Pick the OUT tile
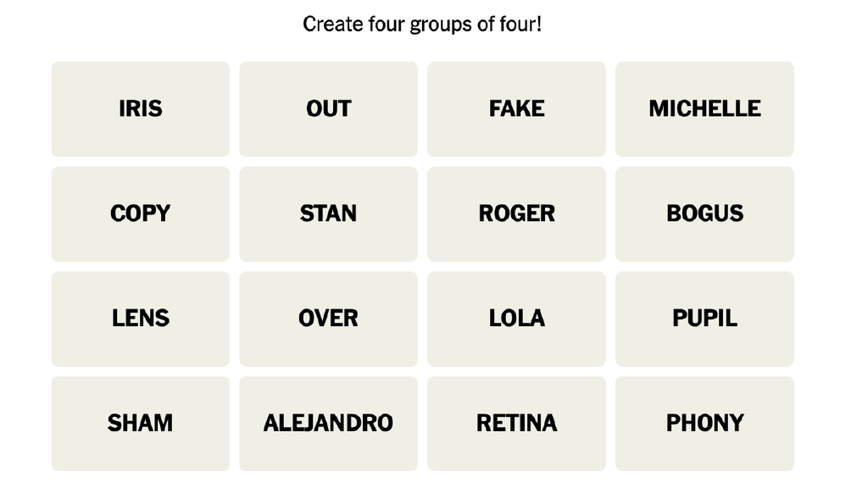Viewport: 868px width, 488px height. pos(328,109)
